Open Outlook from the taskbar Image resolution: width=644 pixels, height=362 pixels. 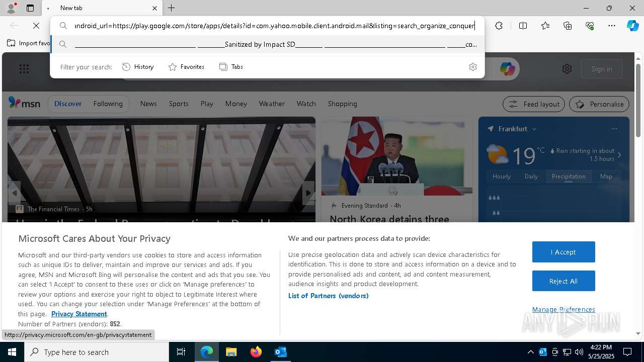pos(280,352)
